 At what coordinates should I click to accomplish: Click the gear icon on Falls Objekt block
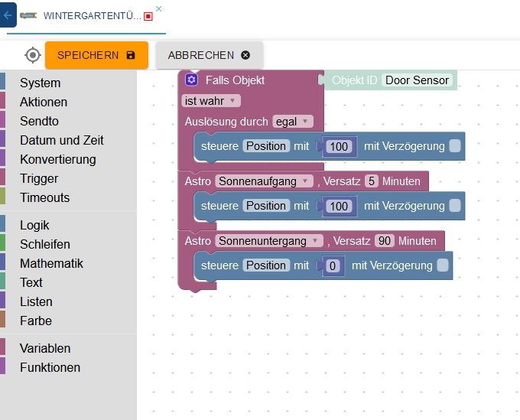coord(191,80)
